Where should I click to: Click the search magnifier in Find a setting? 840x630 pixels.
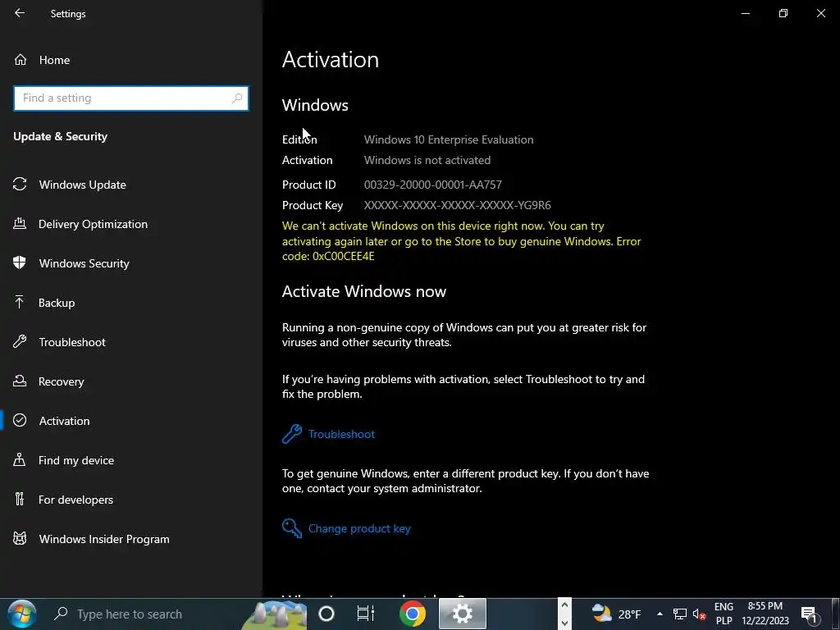[237, 98]
